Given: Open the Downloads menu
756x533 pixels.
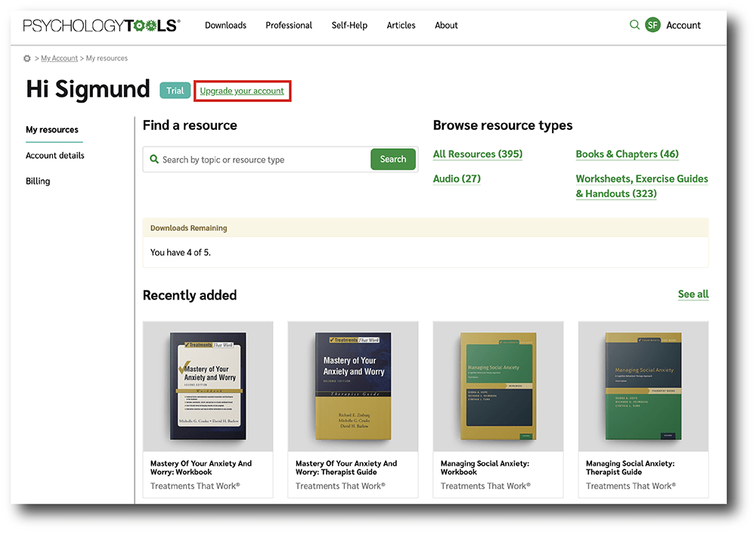Looking at the screenshot, I should (x=225, y=25).
